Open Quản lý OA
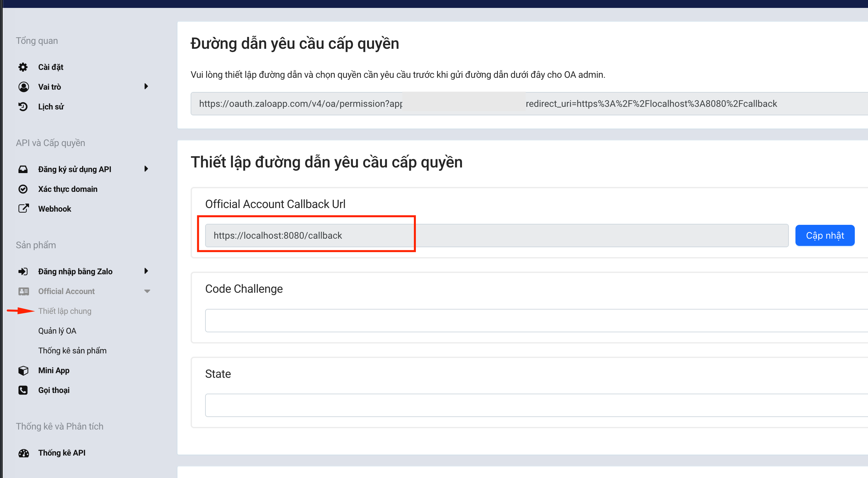This screenshot has width=868, height=478. [57, 330]
